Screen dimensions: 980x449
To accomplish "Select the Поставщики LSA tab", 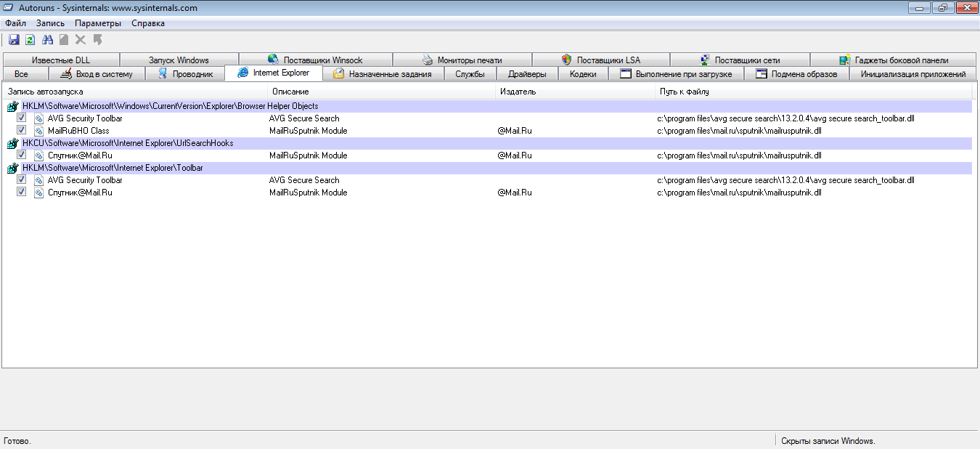I will coord(601,60).
